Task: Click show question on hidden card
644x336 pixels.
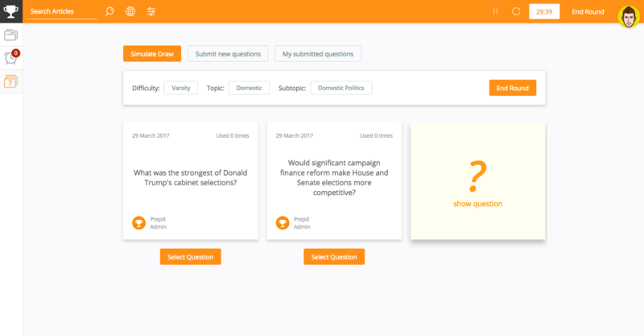Action: (x=477, y=204)
